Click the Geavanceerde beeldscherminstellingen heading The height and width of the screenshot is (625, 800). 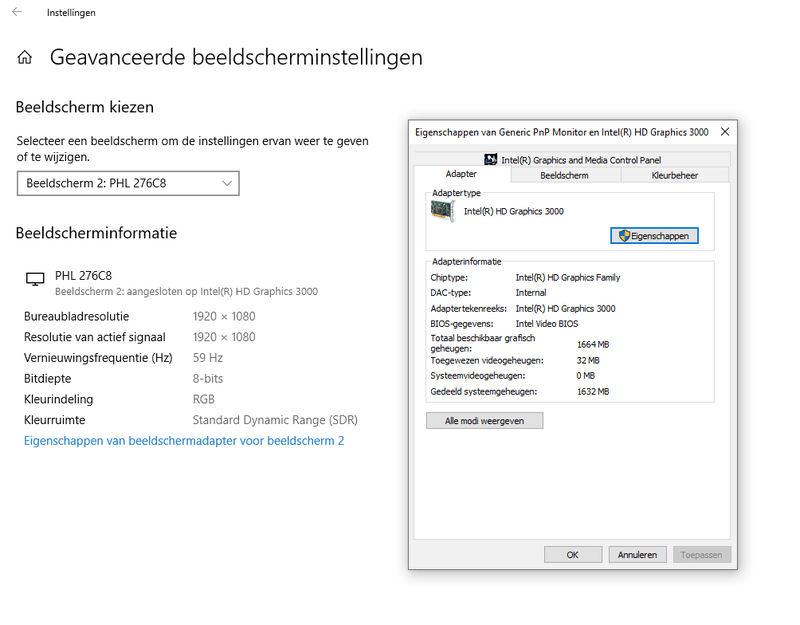pyautogui.click(x=236, y=57)
